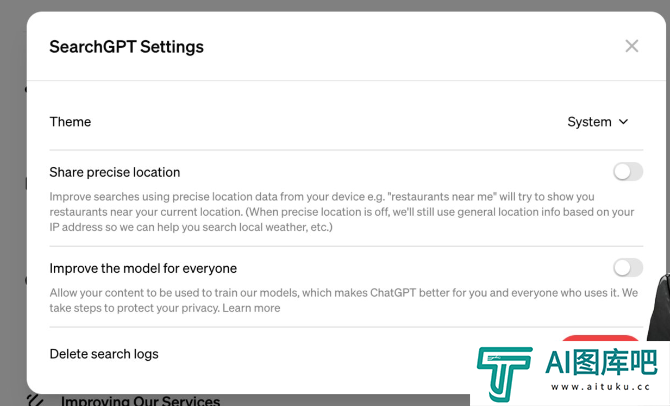Screen dimensions: 670x406
Task: Click the icon beside Improving Our Services
Action: point(36,400)
